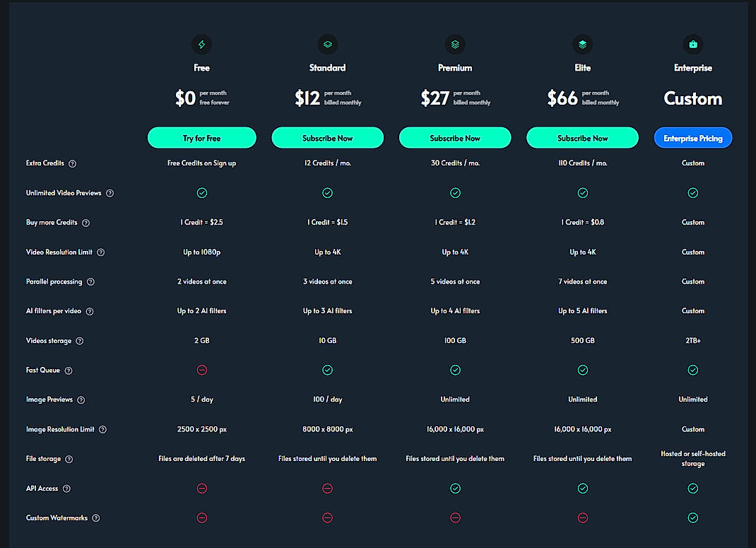Subscribe to the Standard plan
Viewport: 756px width, 548px height.
point(327,138)
